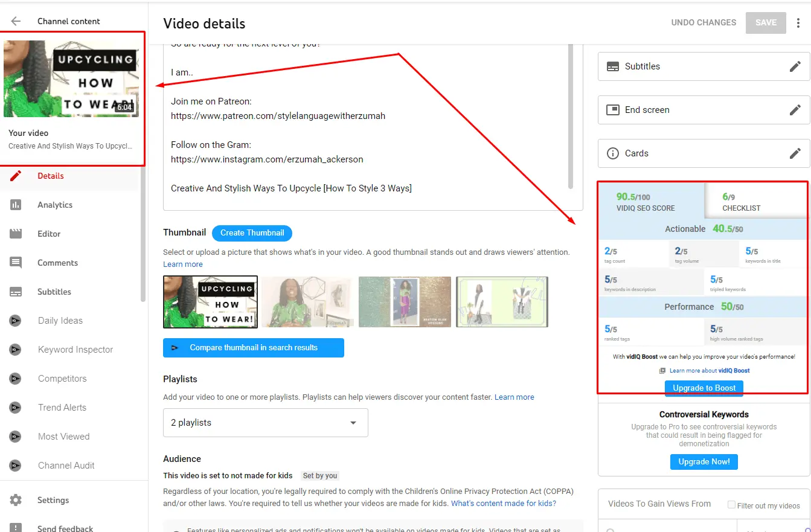Open playlists Learn more link
Image resolution: width=811 pixels, height=532 pixels.
514,397
